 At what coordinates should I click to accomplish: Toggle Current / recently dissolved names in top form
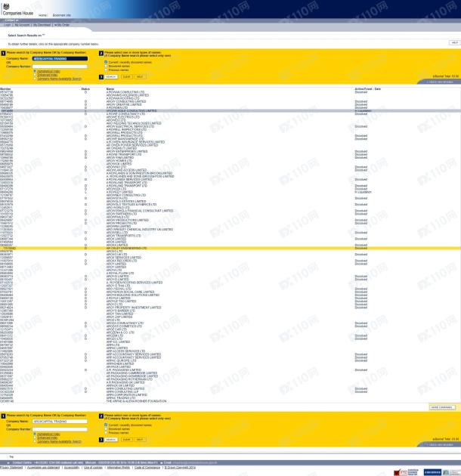tap(106, 62)
